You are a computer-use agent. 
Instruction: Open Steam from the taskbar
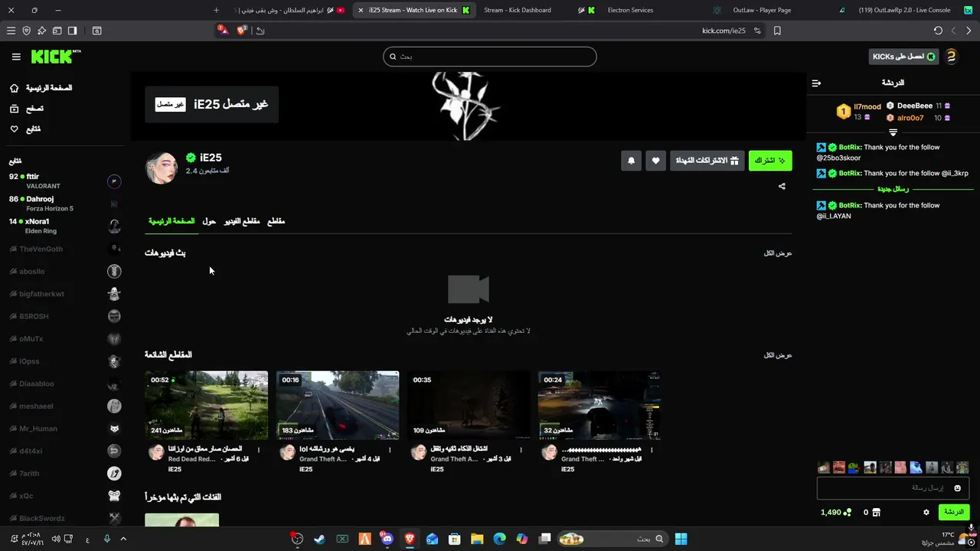(319, 539)
